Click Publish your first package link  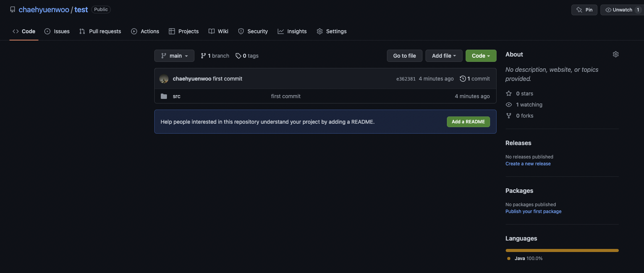point(533,212)
